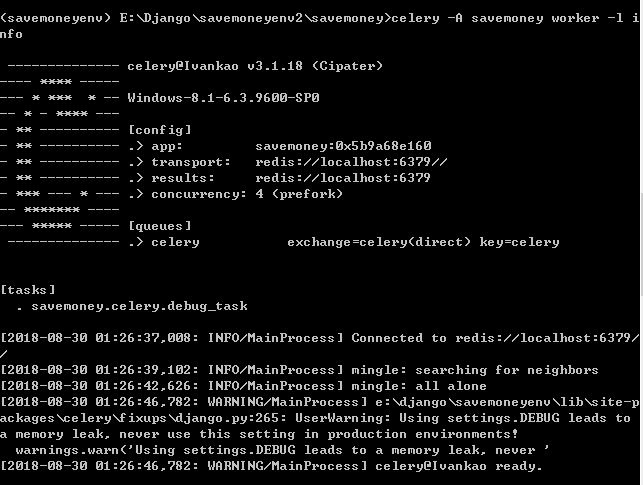Click the 'mingle: searching for neighbors' log line
Screen dimensions: 643x485
point(474,370)
